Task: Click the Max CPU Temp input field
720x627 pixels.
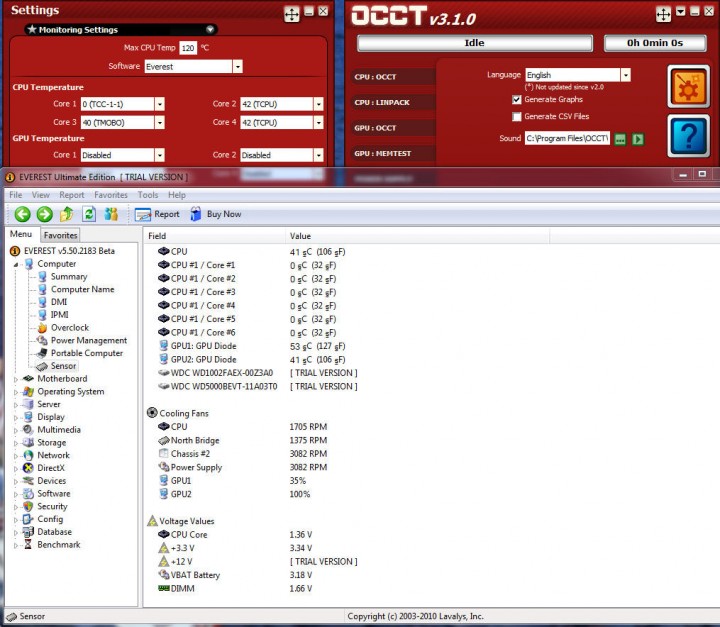Action: (188, 48)
